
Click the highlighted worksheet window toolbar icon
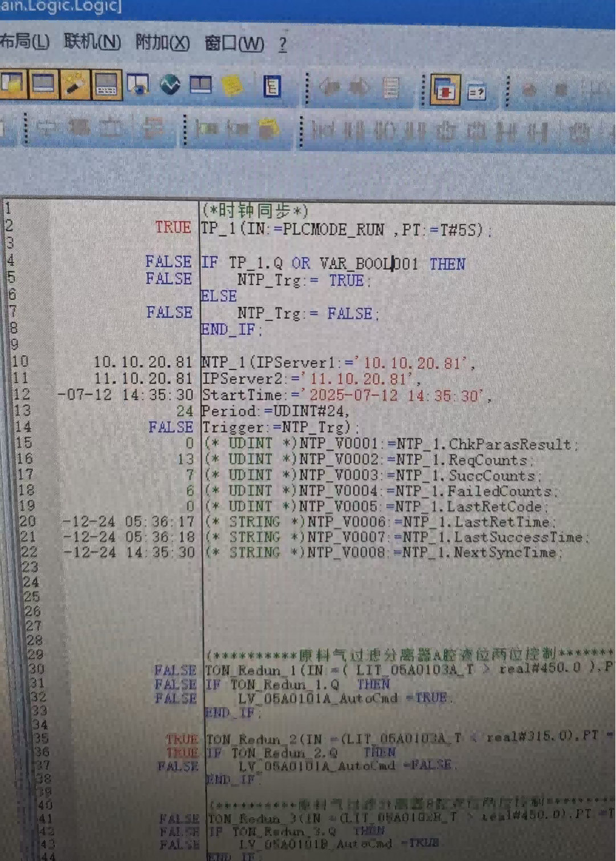point(43,84)
